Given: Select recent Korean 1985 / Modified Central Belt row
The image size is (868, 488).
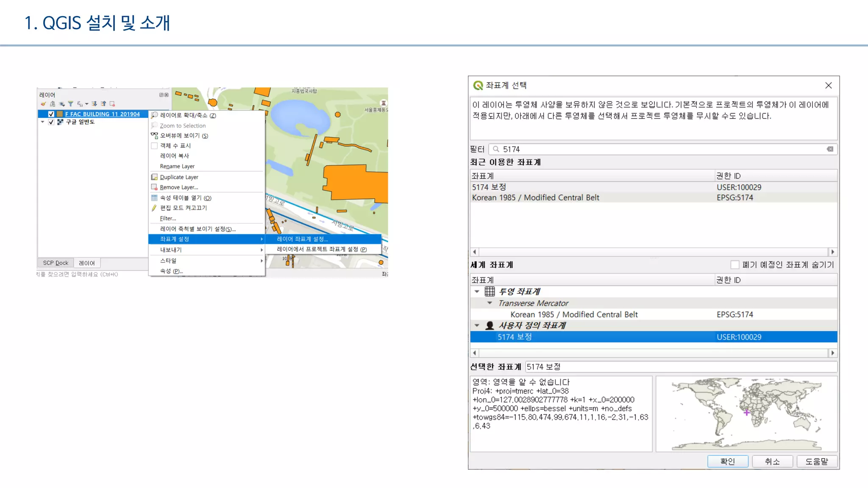Looking at the screenshot, I should click(654, 198).
